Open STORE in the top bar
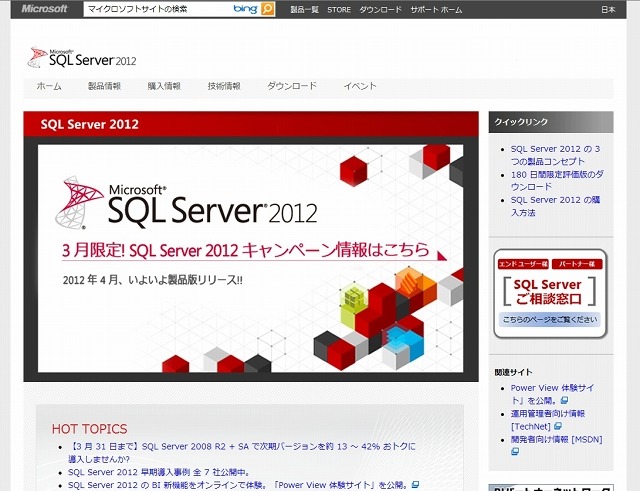Screen dimensions: 640x491 [339, 9]
